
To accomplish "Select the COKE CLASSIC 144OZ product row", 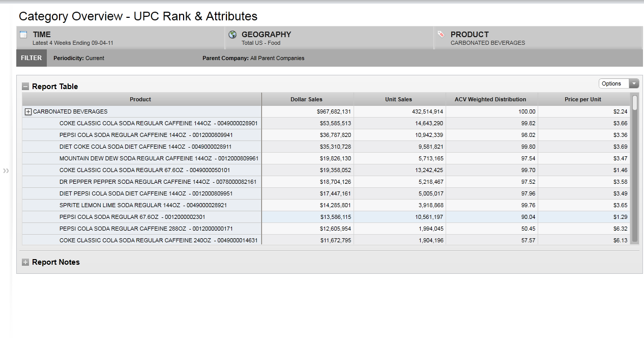I will [x=158, y=123].
